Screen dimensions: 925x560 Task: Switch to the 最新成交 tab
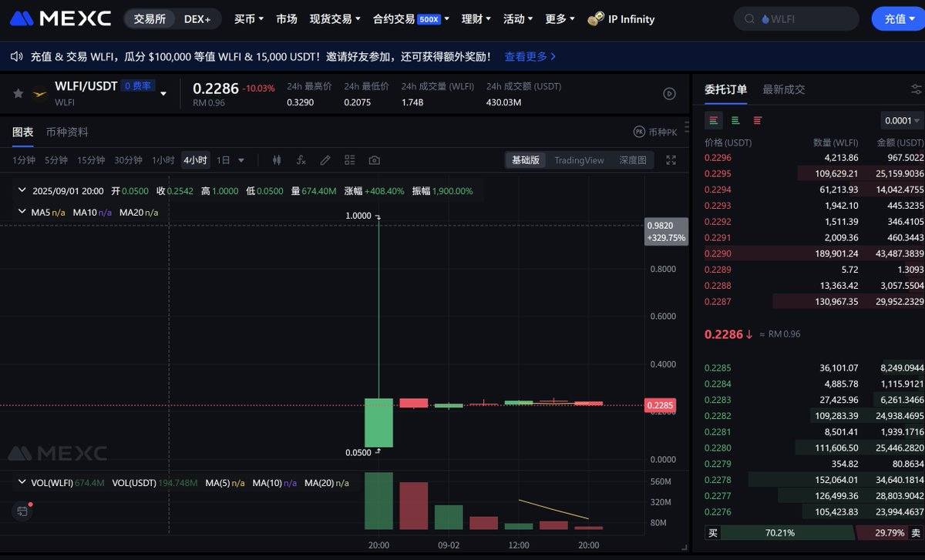(x=783, y=89)
